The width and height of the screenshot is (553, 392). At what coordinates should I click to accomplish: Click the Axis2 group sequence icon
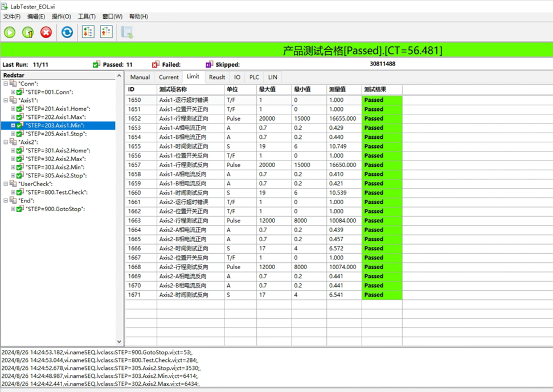click(x=13, y=142)
